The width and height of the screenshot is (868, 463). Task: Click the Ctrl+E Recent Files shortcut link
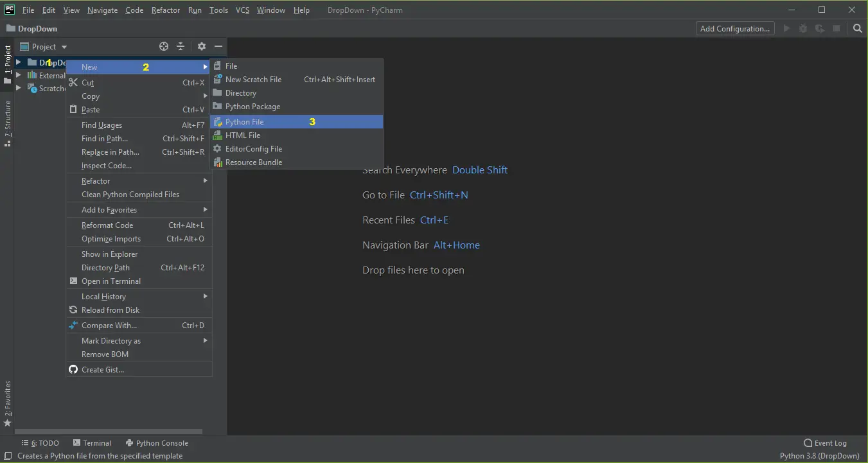(x=434, y=220)
